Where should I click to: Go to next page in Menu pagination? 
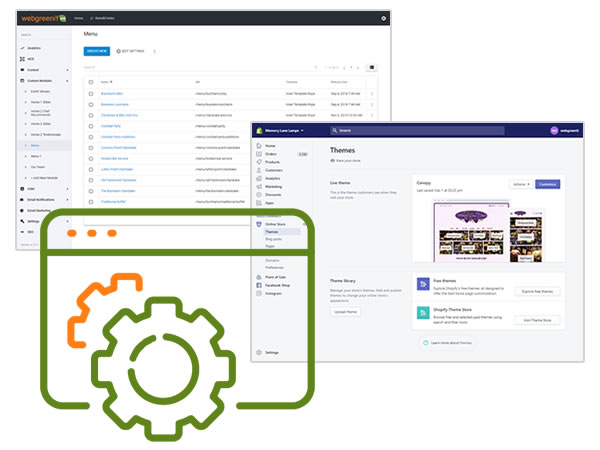(x=358, y=68)
